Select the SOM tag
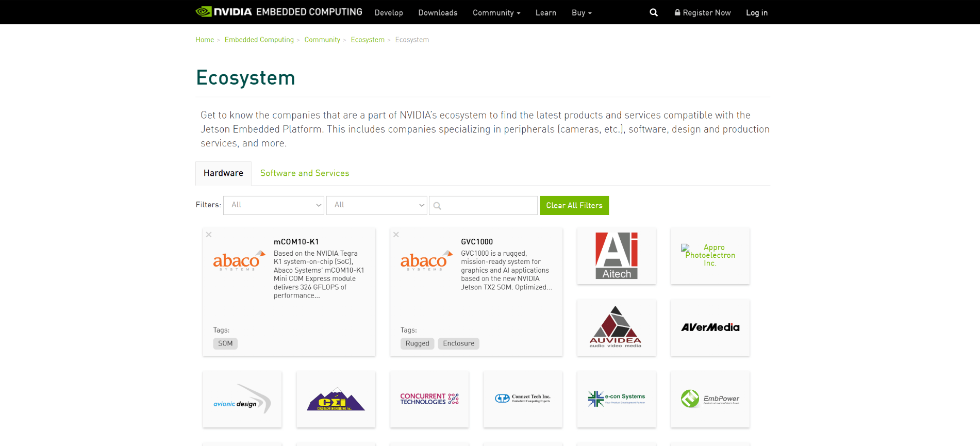Image resolution: width=980 pixels, height=446 pixels. (225, 343)
